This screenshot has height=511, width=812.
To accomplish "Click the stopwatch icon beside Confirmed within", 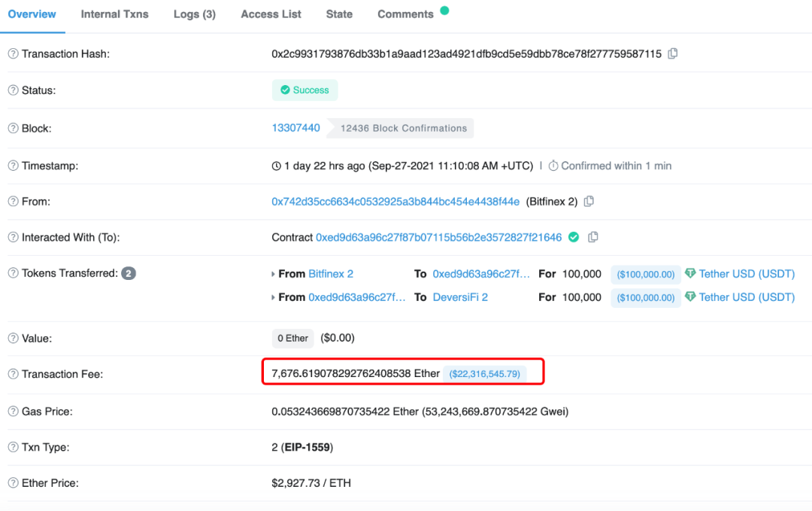I will pos(553,166).
